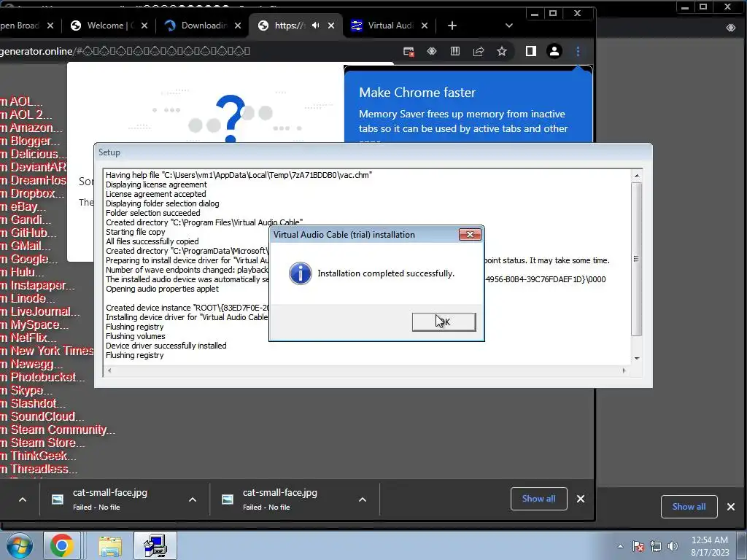
Task: Open Action Center flag icon
Action: click(638, 546)
